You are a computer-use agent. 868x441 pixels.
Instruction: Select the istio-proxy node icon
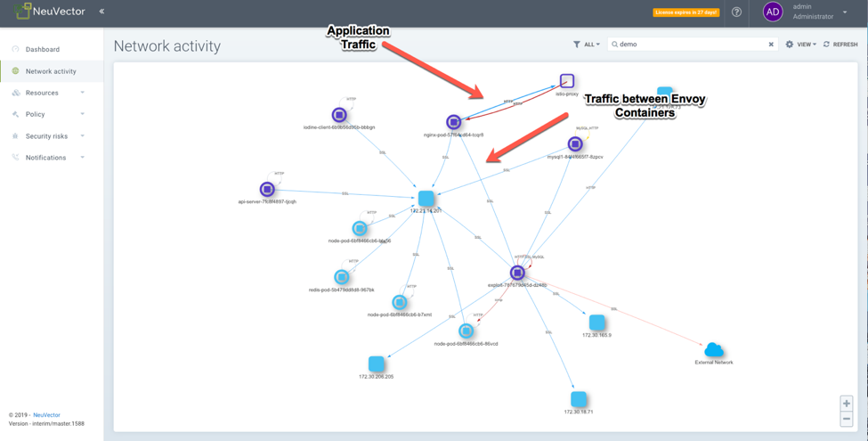567,81
